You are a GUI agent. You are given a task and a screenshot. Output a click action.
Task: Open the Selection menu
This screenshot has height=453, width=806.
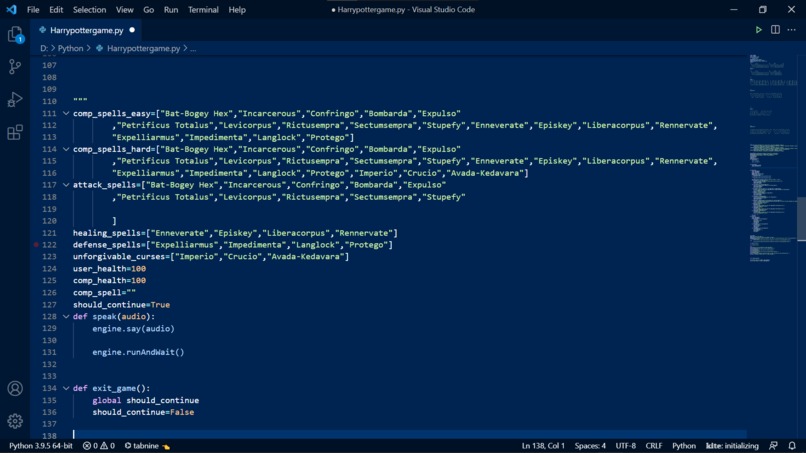pos(89,9)
